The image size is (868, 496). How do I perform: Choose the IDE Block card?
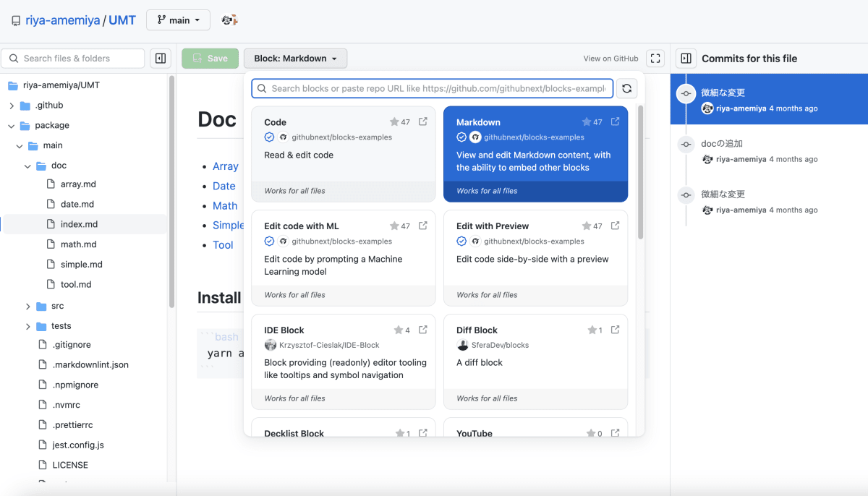pyautogui.click(x=344, y=362)
